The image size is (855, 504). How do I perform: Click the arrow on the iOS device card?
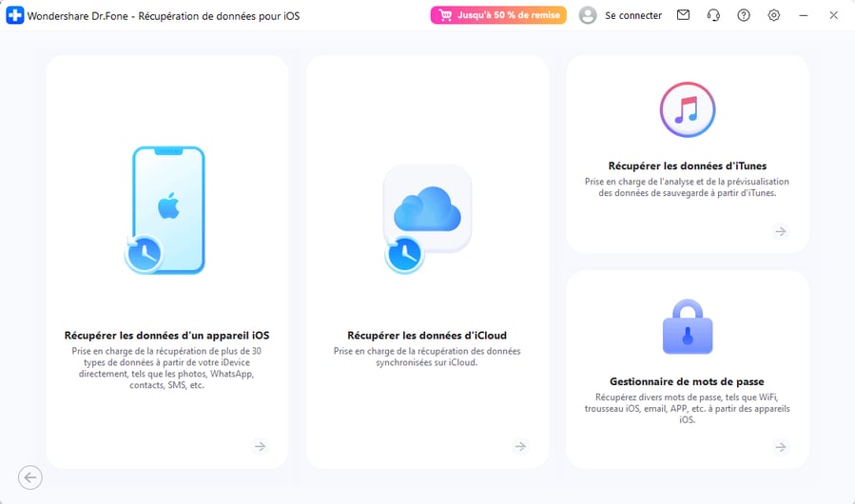tap(260, 446)
